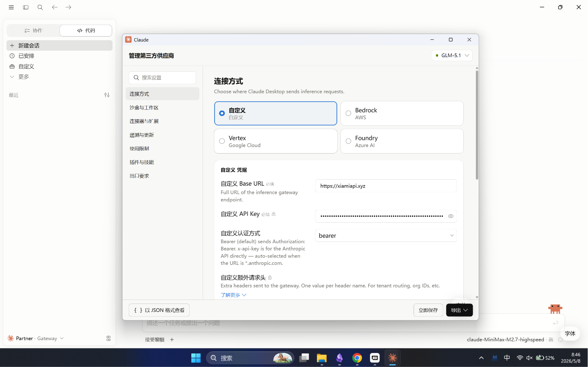Open Google Chrome from taskbar

[x=357, y=358]
